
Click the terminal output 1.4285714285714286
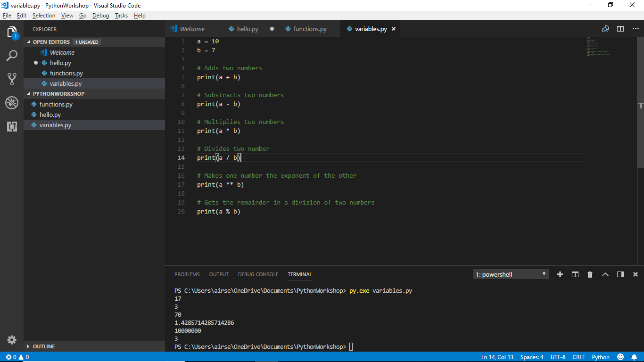tap(204, 322)
